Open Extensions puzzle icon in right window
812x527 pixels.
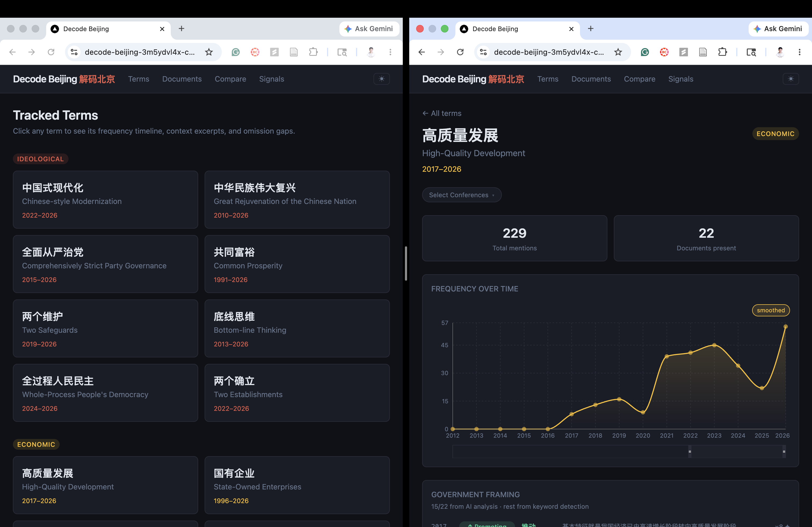coord(722,52)
